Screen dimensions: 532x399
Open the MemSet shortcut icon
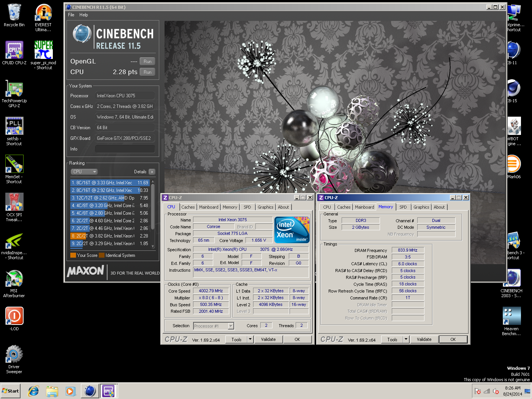(14, 169)
